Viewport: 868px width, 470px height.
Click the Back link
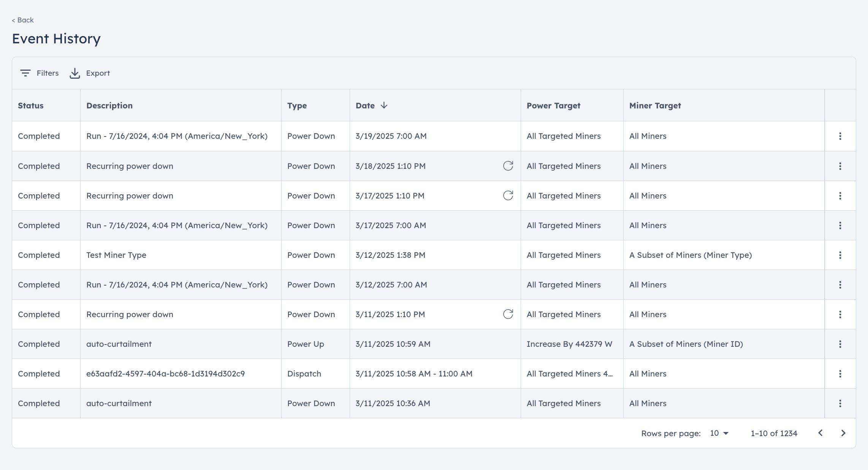[x=23, y=20]
